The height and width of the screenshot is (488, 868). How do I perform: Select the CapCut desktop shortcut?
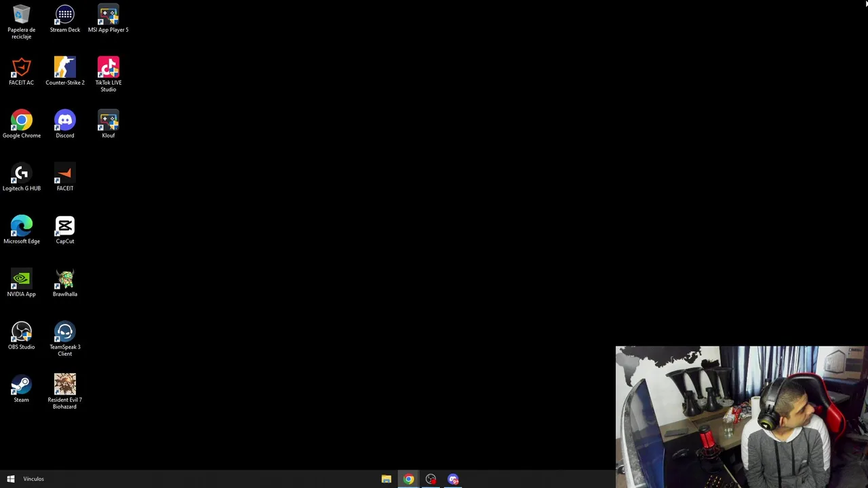click(x=65, y=230)
